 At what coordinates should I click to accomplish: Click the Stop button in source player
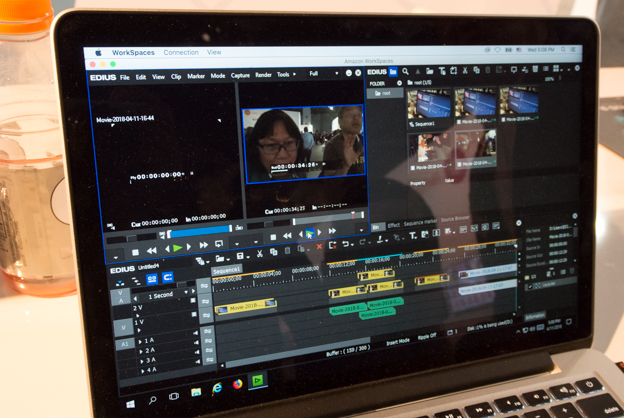[136, 252]
